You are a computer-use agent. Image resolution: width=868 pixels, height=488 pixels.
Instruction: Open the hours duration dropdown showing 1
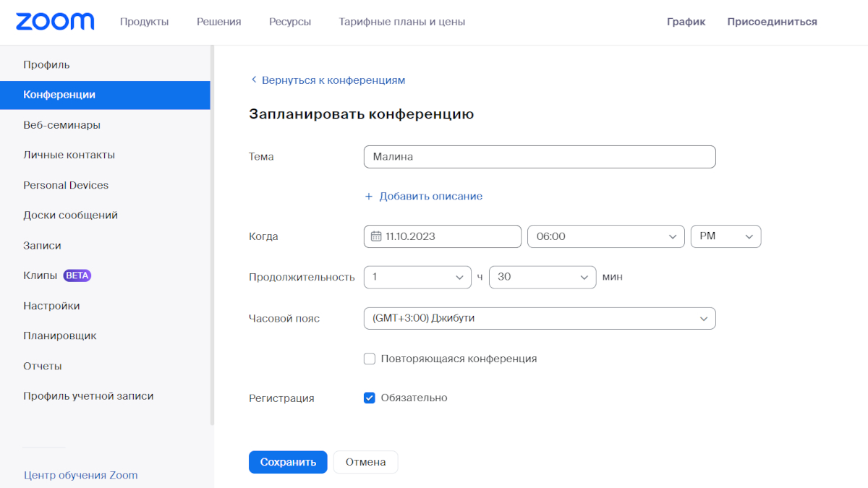click(417, 277)
